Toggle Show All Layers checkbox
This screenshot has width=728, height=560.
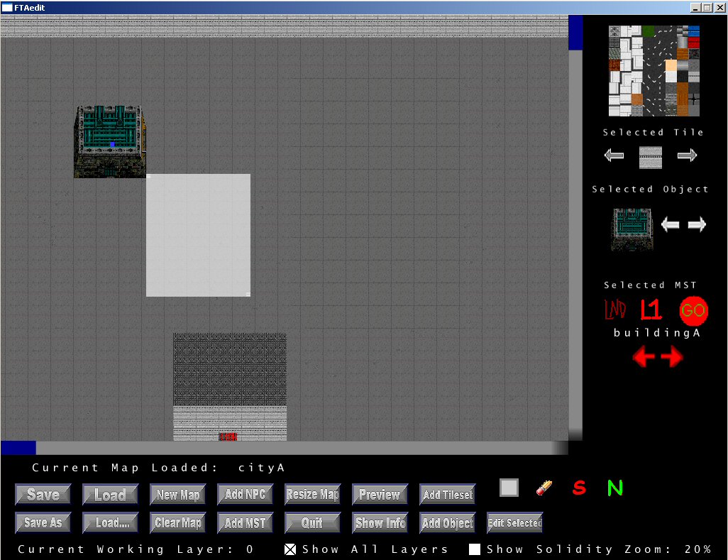290,549
